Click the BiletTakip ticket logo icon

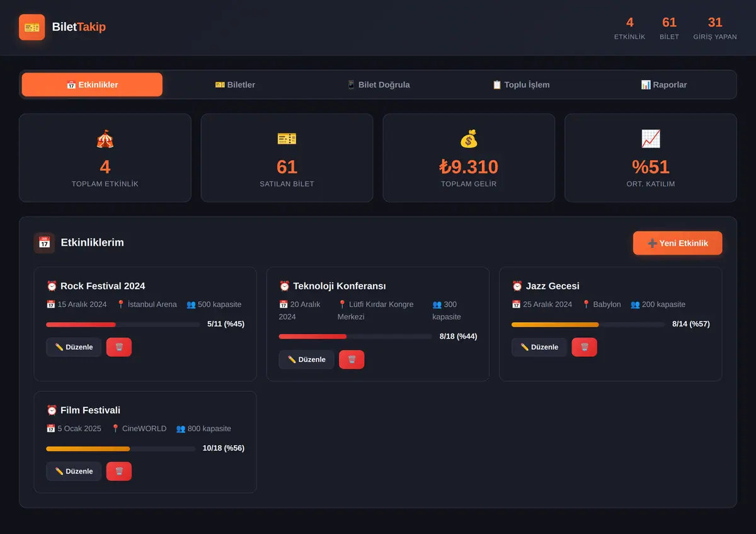coord(32,27)
